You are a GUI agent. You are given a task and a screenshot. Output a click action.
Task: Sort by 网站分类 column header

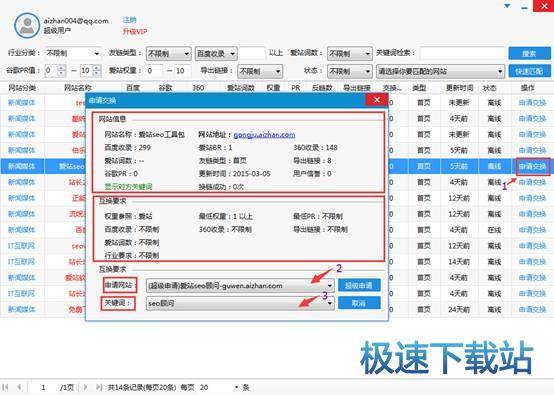coord(22,88)
